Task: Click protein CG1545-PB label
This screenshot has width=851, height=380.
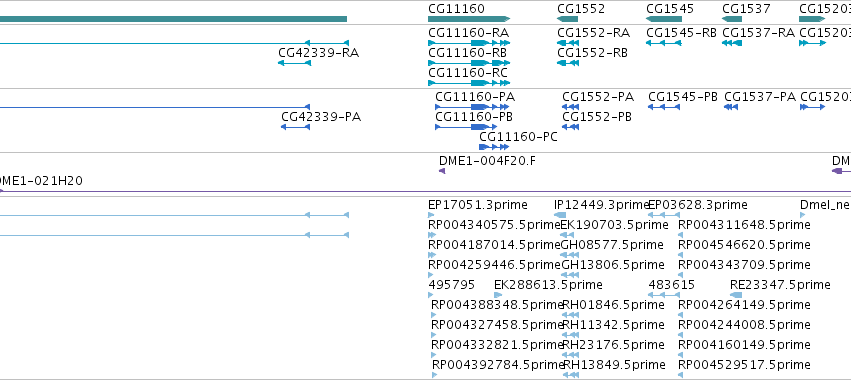Action: (x=683, y=97)
